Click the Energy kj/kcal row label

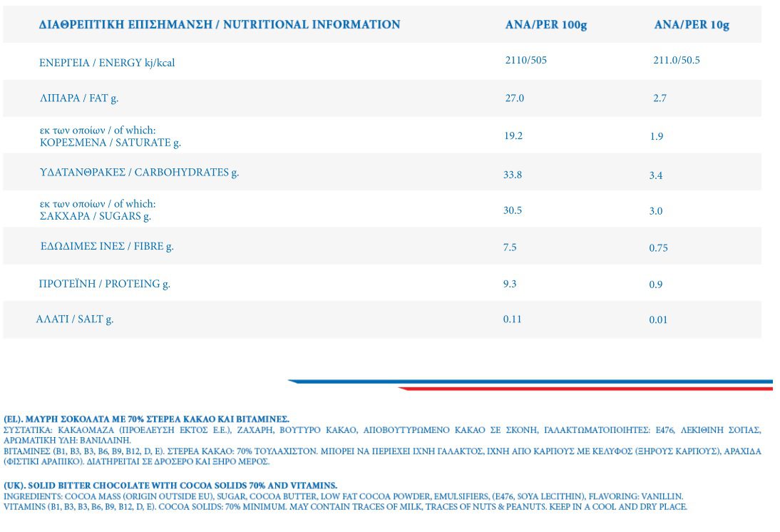coord(107,63)
